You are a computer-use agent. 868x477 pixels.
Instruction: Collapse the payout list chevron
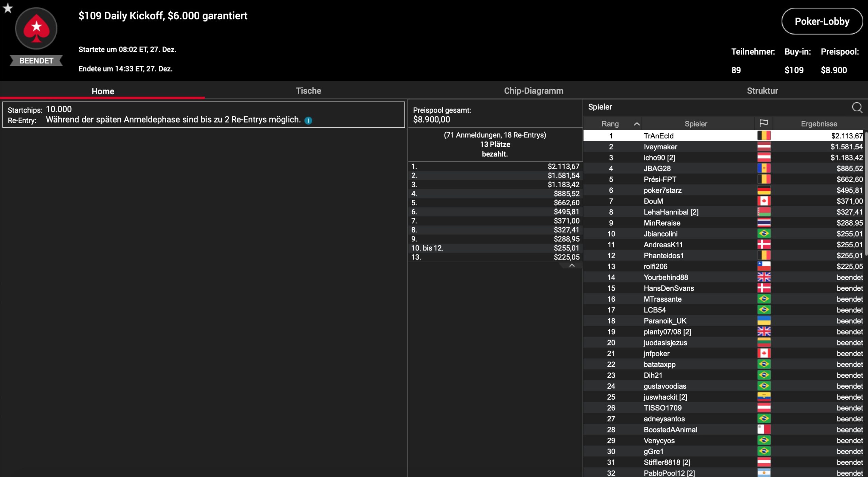pyautogui.click(x=572, y=266)
